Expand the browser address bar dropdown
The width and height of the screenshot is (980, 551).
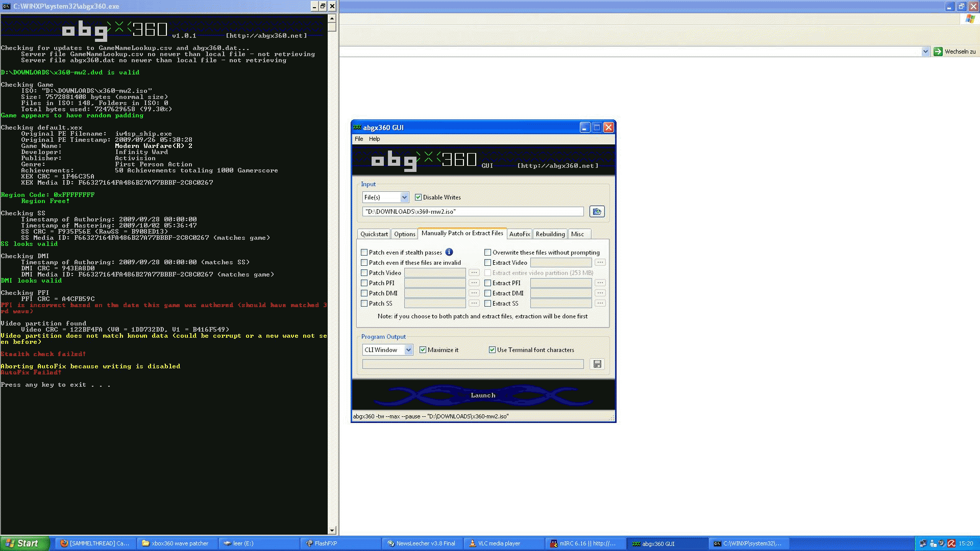click(x=925, y=52)
